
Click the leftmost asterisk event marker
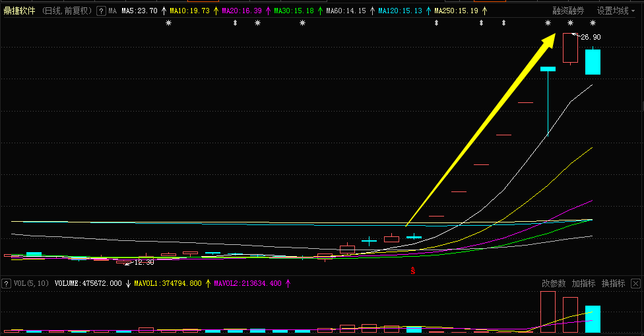(x=168, y=23)
